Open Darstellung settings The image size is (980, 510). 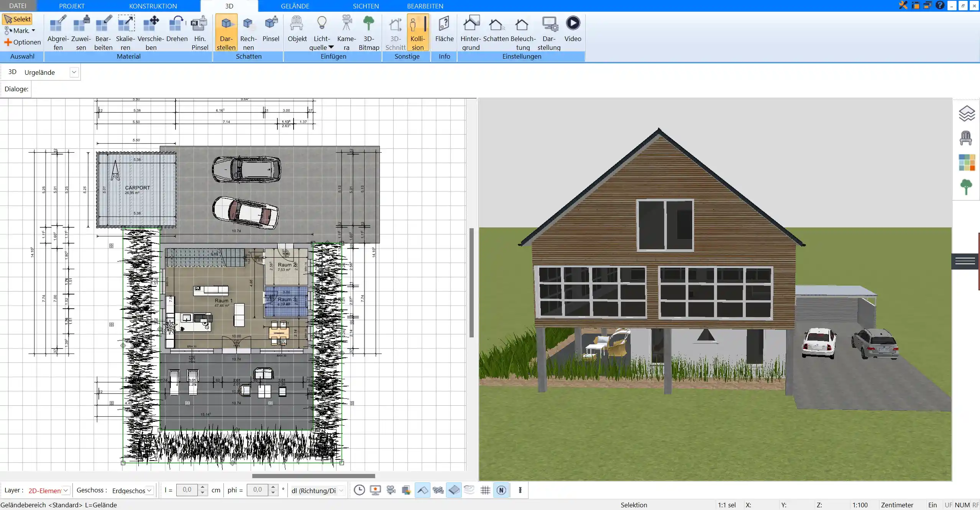click(549, 33)
